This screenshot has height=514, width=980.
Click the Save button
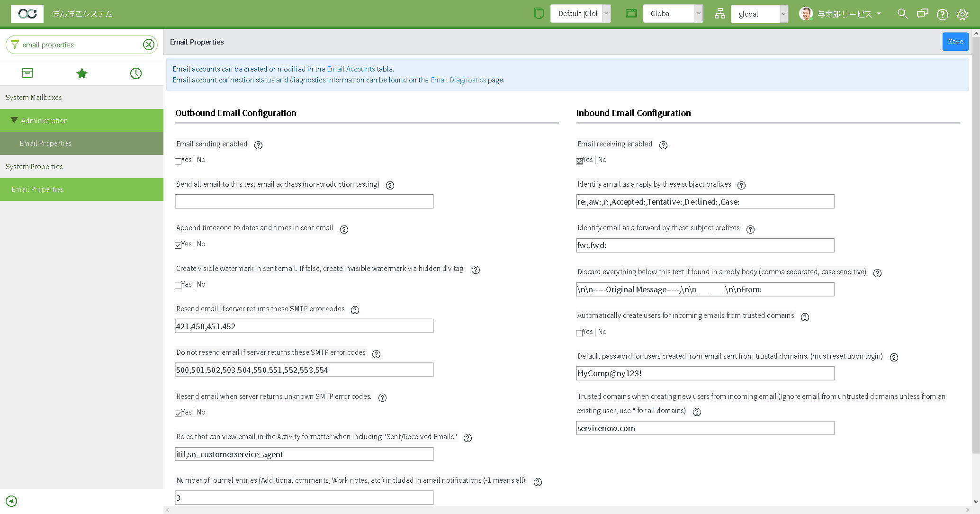click(x=955, y=41)
